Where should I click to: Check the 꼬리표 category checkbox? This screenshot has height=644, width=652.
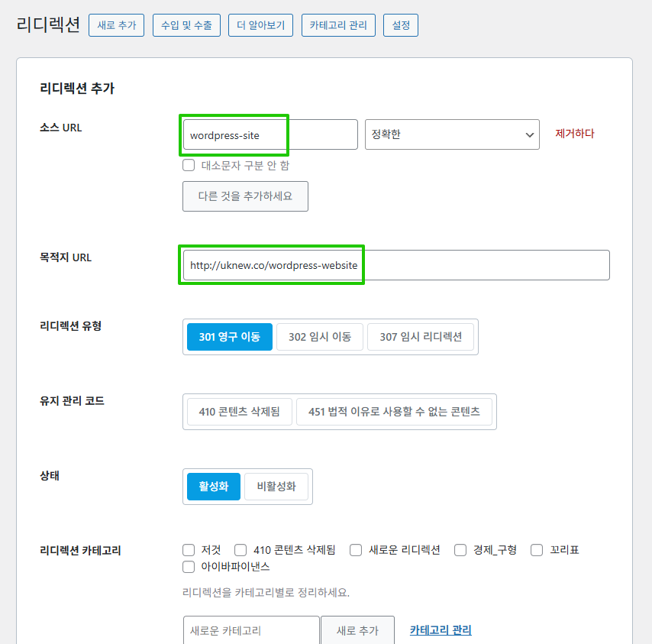(537, 550)
